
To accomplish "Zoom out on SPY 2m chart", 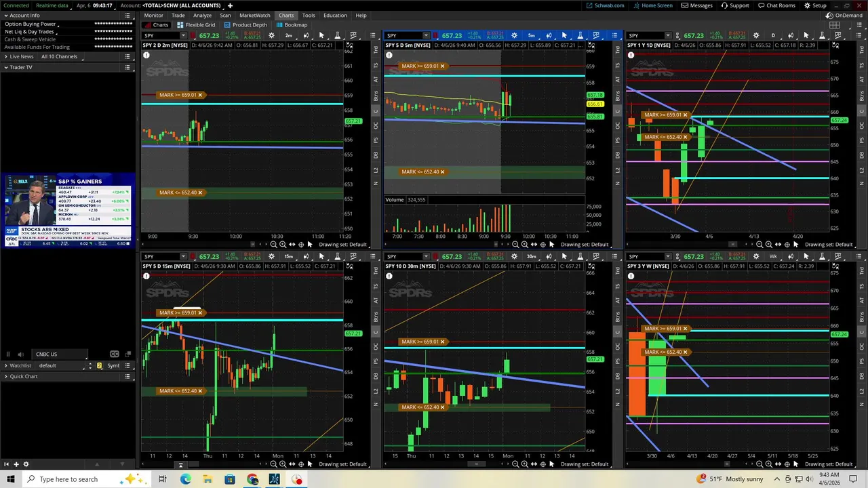I will click(x=274, y=244).
